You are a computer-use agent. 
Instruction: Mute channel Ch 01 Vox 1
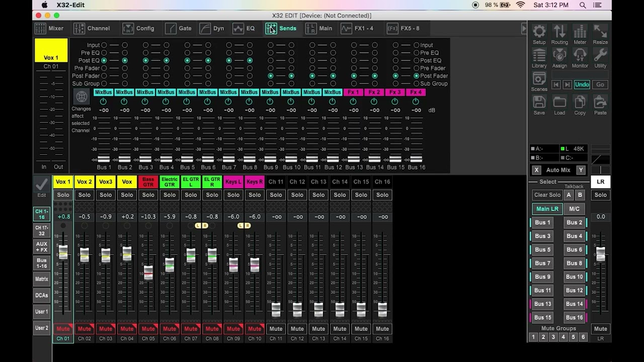point(63,329)
